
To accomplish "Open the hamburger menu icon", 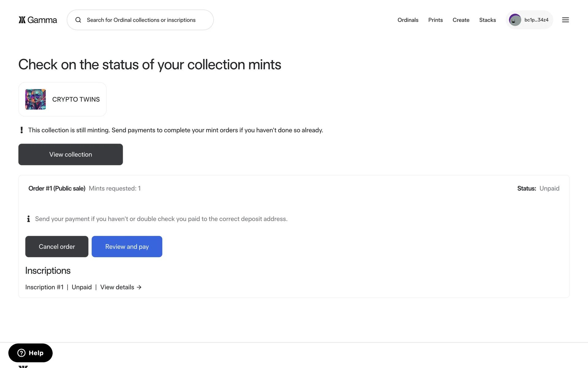I will click(565, 20).
